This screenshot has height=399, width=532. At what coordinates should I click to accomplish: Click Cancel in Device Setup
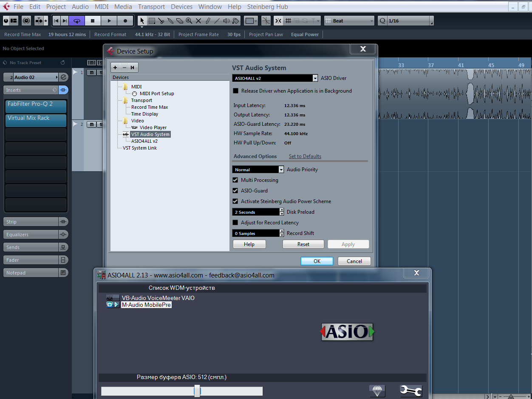point(354,261)
